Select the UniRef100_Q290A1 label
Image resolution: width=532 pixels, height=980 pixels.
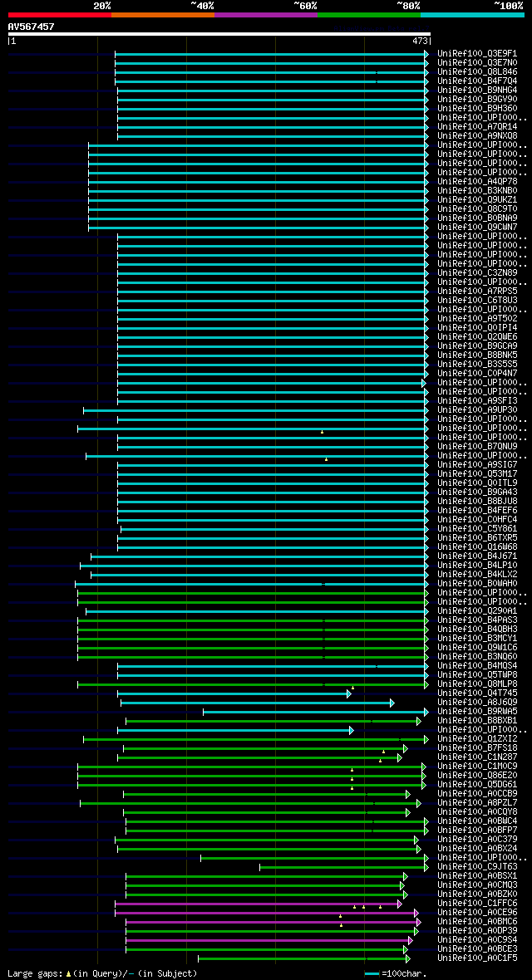coord(477,611)
